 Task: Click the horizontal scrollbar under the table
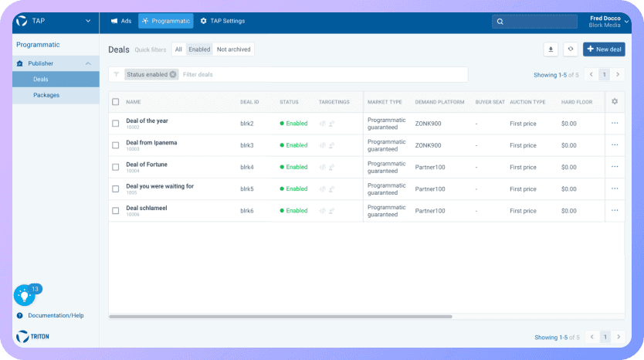tap(280, 317)
